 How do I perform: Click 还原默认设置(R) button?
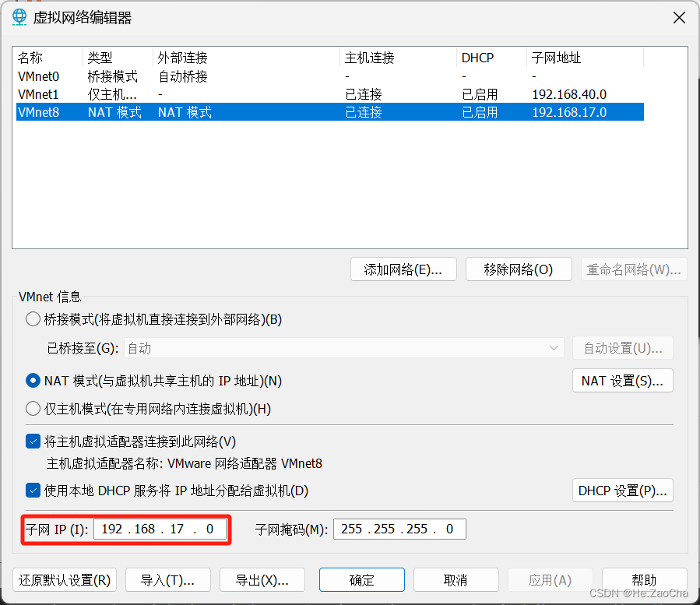click(x=65, y=580)
